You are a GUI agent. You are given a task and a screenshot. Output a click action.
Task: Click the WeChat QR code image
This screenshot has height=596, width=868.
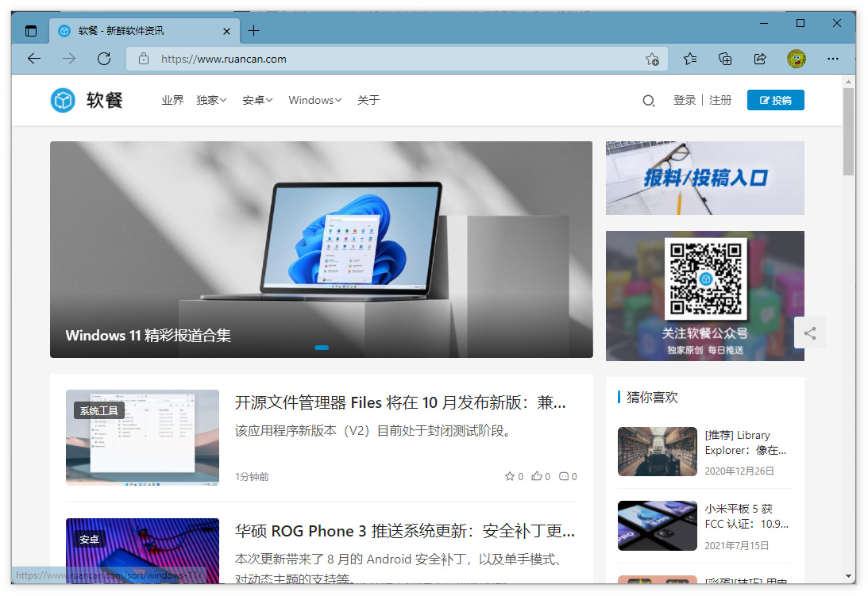pyautogui.click(x=705, y=279)
